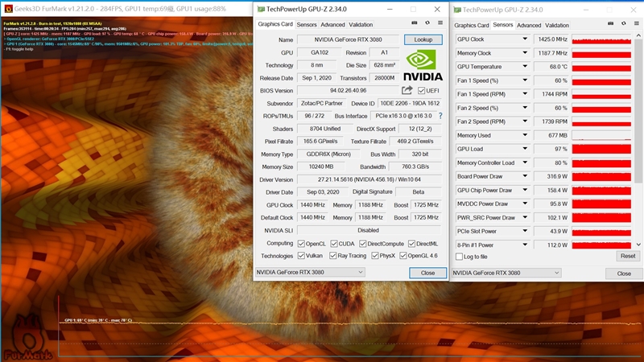Click the Memory Size 10240 MB field
The width and height of the screenshot is (644, 362).
[320, 167]
